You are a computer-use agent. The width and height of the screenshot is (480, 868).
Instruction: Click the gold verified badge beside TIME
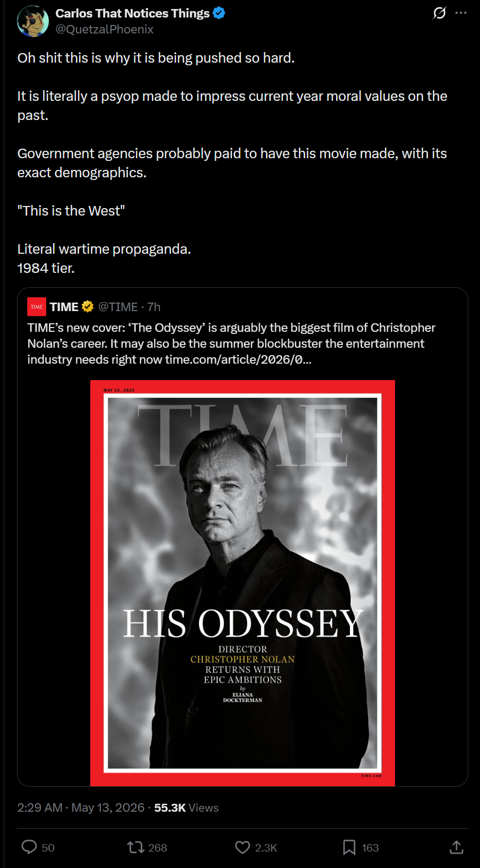[88, 306]
